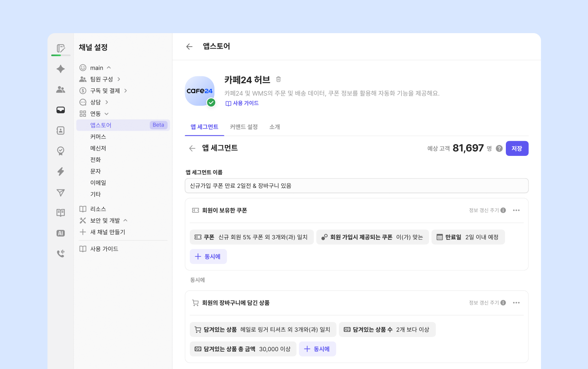Switch to the 커맨드 설정 tab

(x=244, y=127)
